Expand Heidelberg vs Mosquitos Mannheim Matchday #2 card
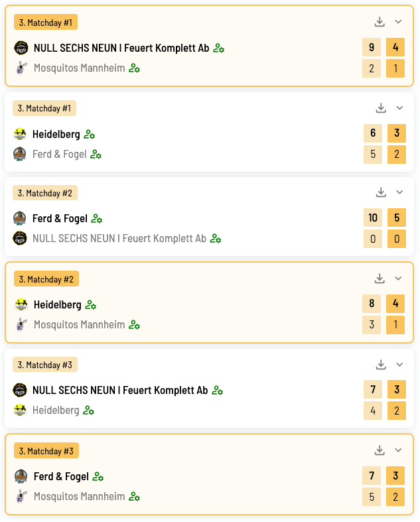This screenshot has height=522, width=420. [x=398, y=279]
